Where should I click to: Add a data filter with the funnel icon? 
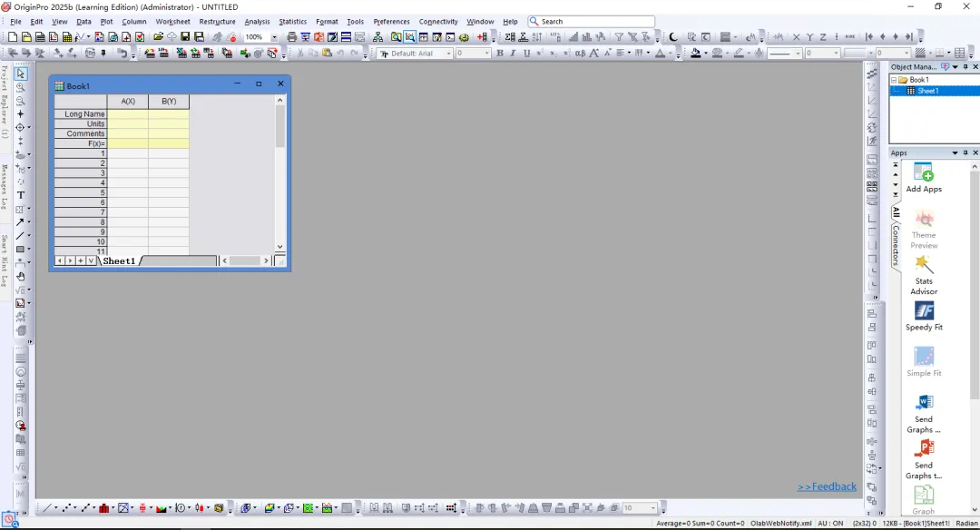[619, 37]
